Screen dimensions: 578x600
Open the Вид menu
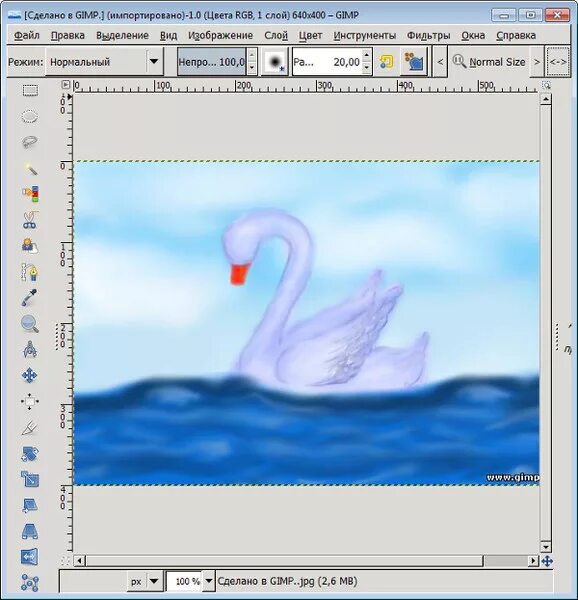pyautogui.click(x=168, y=36)
